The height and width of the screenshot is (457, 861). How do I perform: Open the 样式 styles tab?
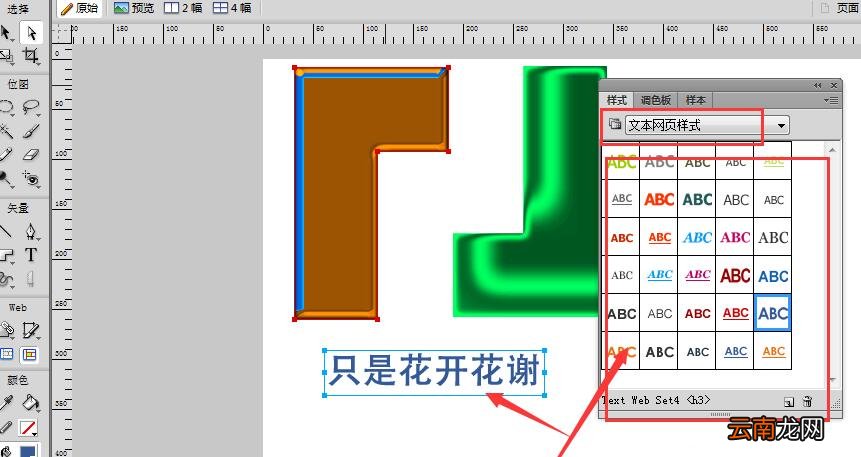(617, 100)
